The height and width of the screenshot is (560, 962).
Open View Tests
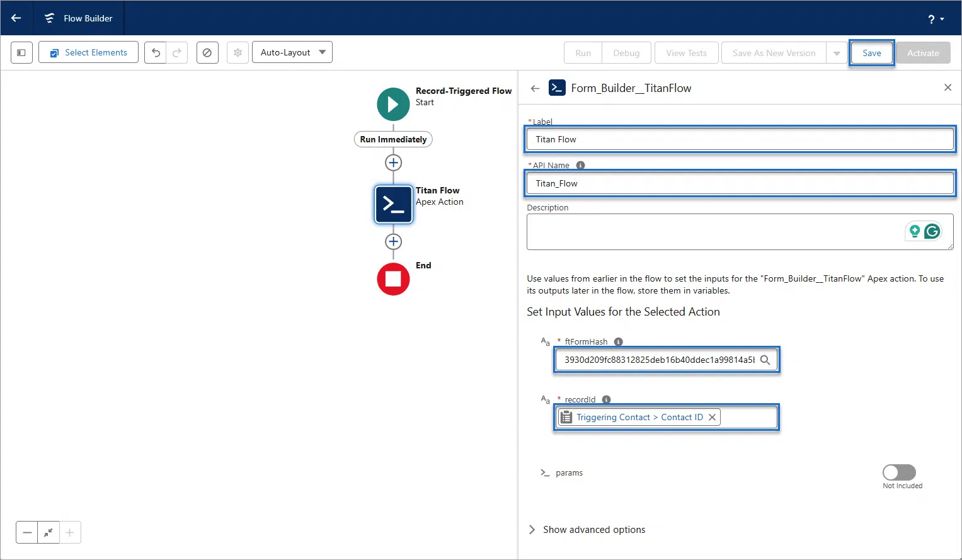pyautogui.click(x=686, y=54)
